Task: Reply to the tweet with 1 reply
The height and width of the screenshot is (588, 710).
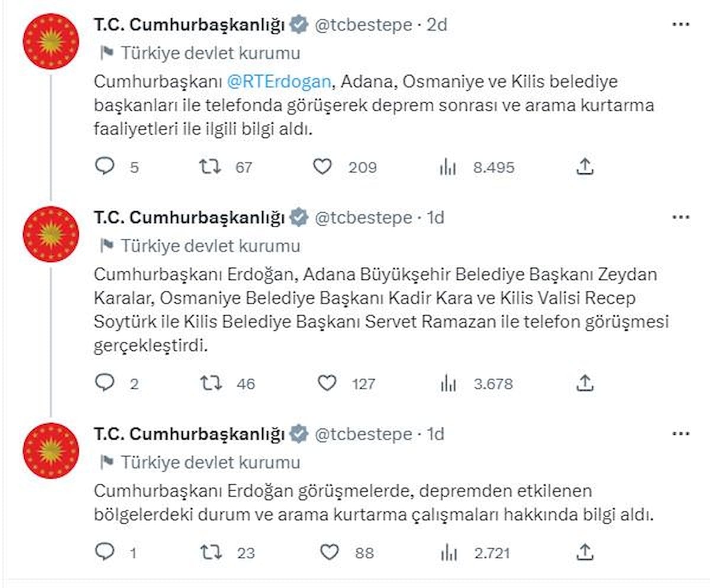Action: point(105,553)
